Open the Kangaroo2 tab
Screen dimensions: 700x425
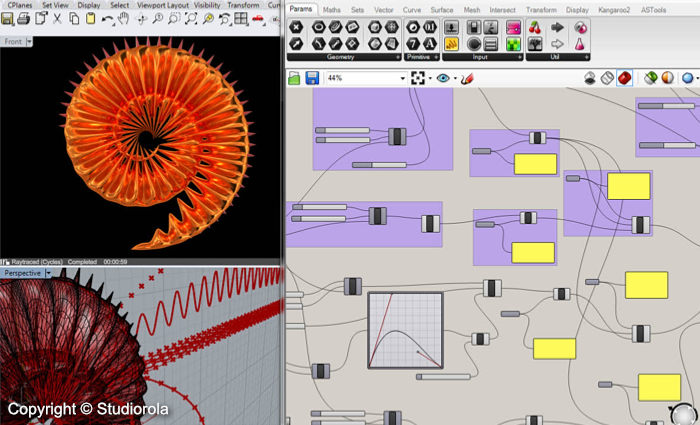(614, 9)
